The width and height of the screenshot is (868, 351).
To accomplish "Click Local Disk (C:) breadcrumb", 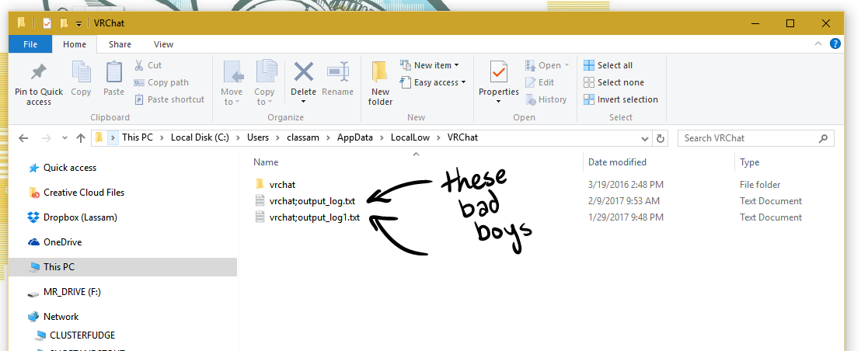I will [x=200, y=138].
